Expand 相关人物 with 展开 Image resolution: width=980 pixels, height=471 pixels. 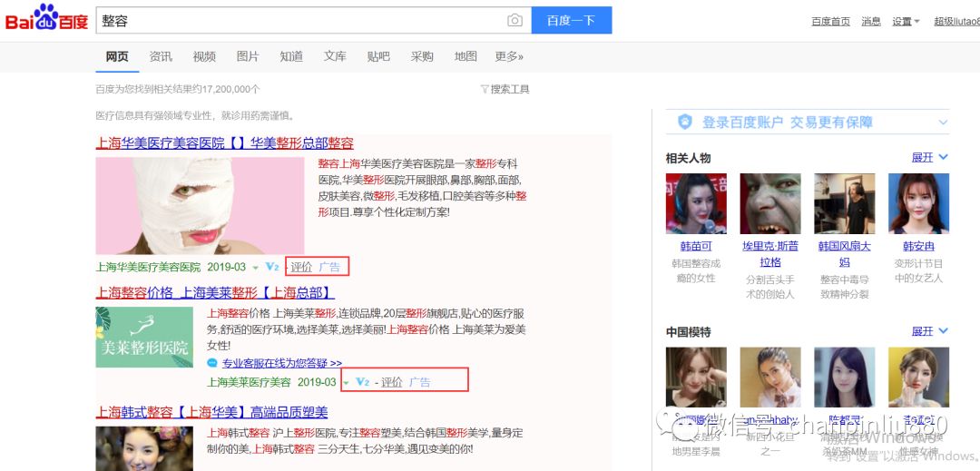point(929,157)
